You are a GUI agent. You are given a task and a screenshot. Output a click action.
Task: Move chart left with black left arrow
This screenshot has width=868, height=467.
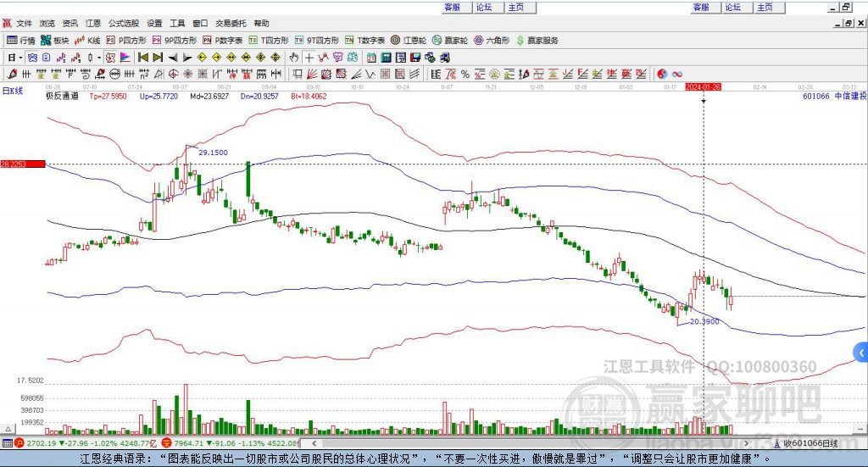173,58
